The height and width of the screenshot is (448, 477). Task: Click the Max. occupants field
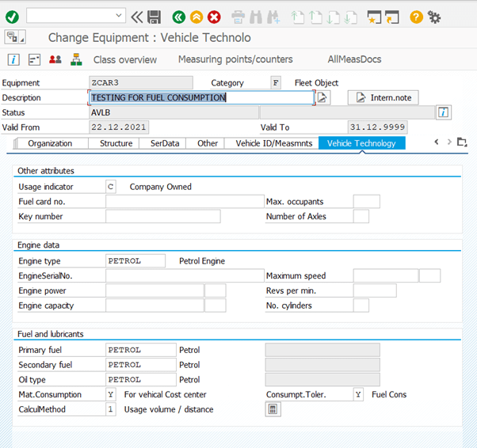click(366, 202)
